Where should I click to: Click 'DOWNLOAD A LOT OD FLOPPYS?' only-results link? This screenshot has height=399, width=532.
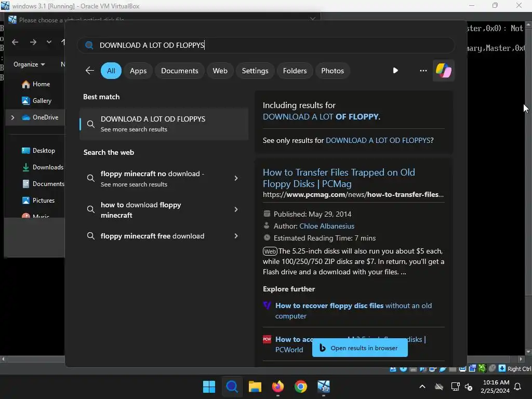(379, 140)
